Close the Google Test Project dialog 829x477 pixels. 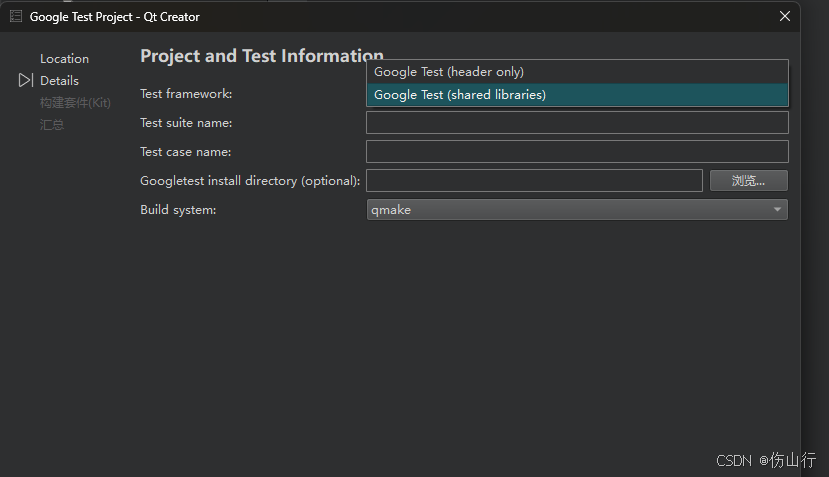point(785,16)
